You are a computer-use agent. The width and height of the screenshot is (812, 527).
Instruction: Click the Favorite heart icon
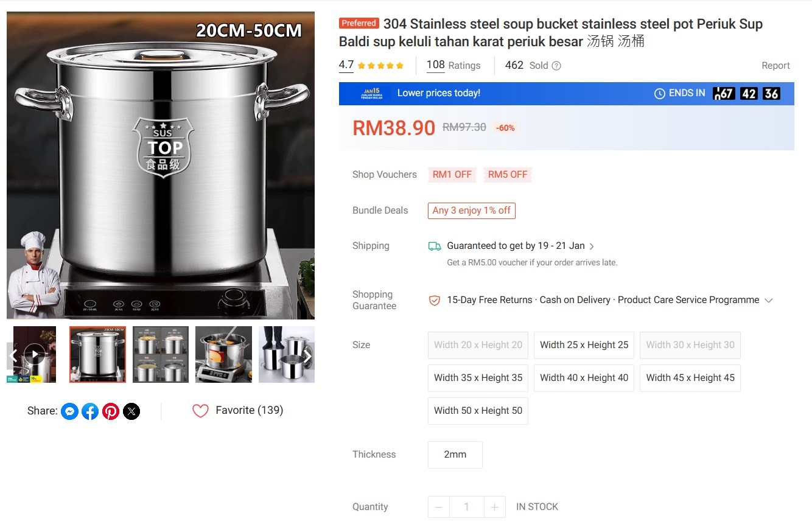(x=200, y=411)
